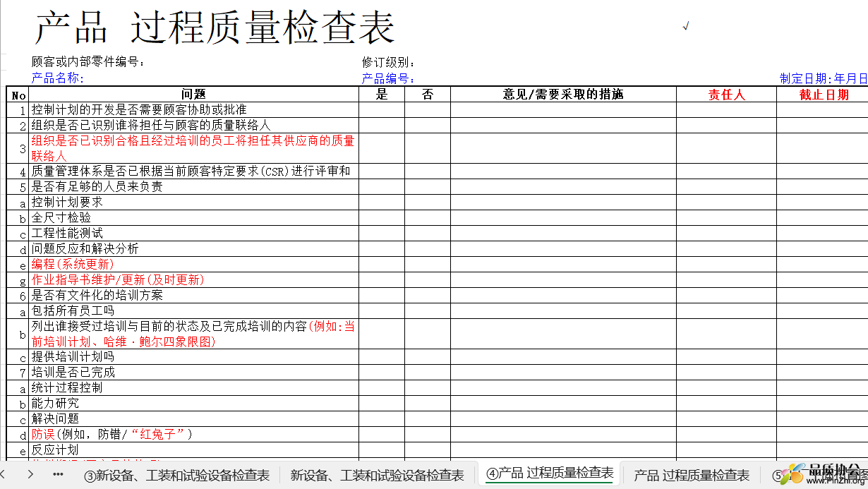This screenshot has height=489, width=868.
Task: Select the red 作业指导书维护/更新 cell
Action: (x=194, y=280)
